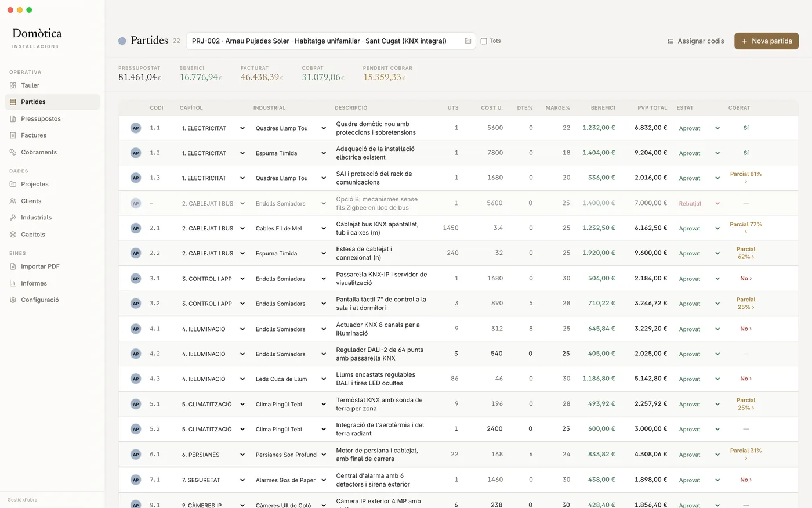This screenshot has height=508, width=812.
Task: Click the Projectes folder icon
Action: coord(13,184)
